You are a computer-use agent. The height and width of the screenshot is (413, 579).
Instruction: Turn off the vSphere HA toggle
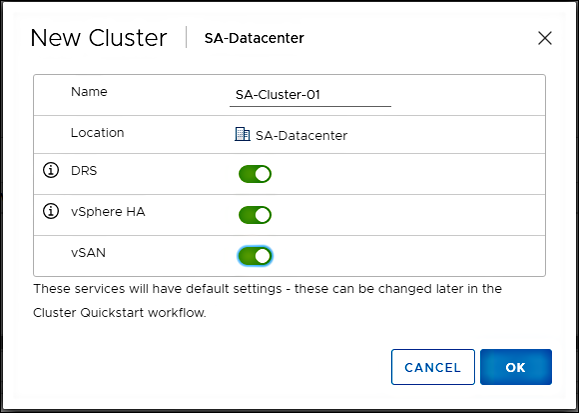(x=255, y=215)
